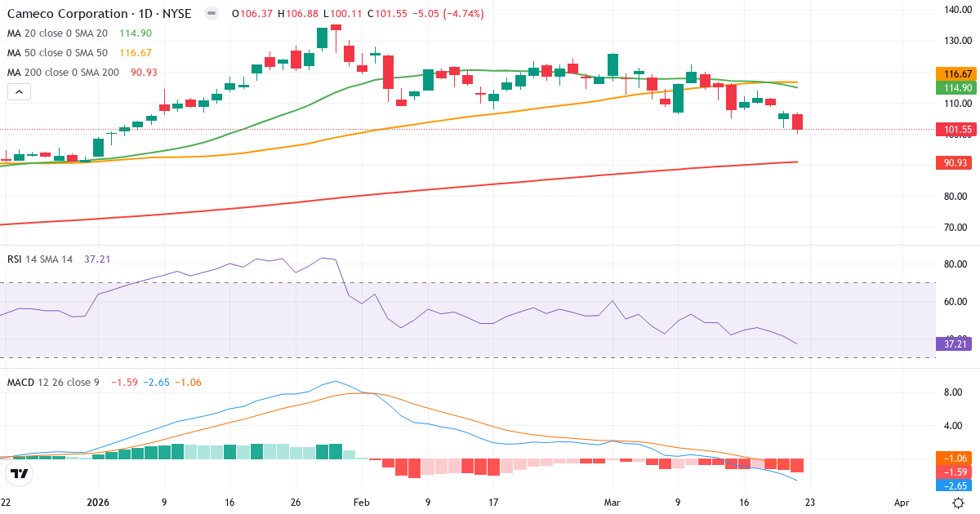Click the SMA 200 value 90.93
This screenshot has width=980, height=514.
pos(954,162)
